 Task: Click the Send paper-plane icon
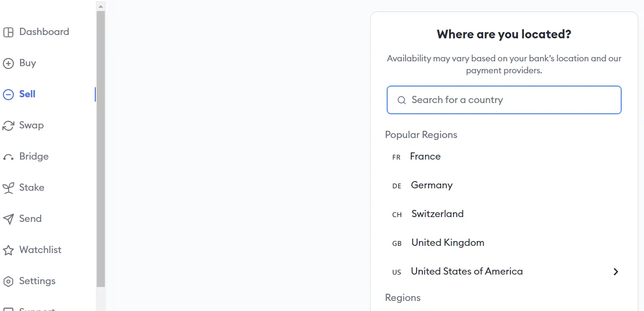[8, 219]
